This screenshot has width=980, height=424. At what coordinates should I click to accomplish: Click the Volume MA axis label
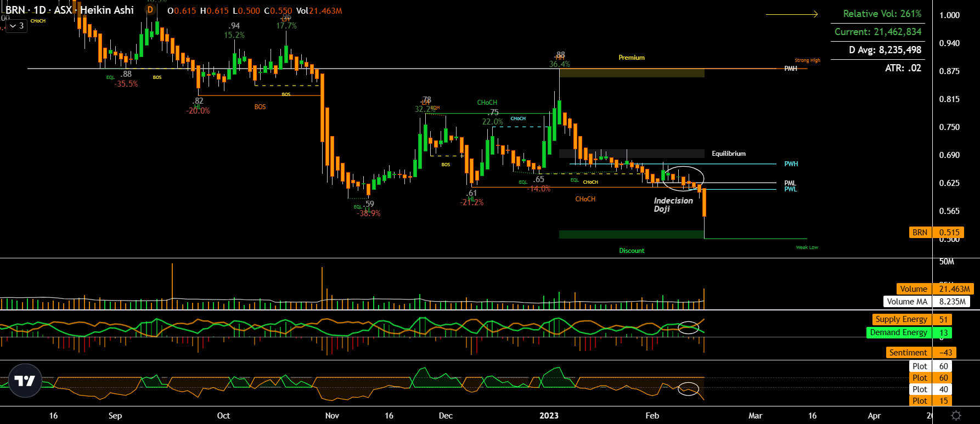tap(908, 302)
